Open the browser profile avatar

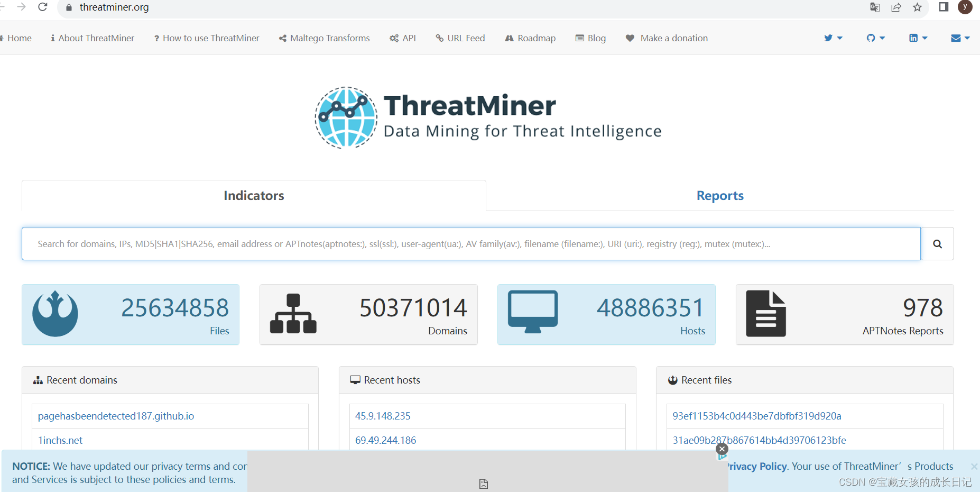click(x=965, y=7)
